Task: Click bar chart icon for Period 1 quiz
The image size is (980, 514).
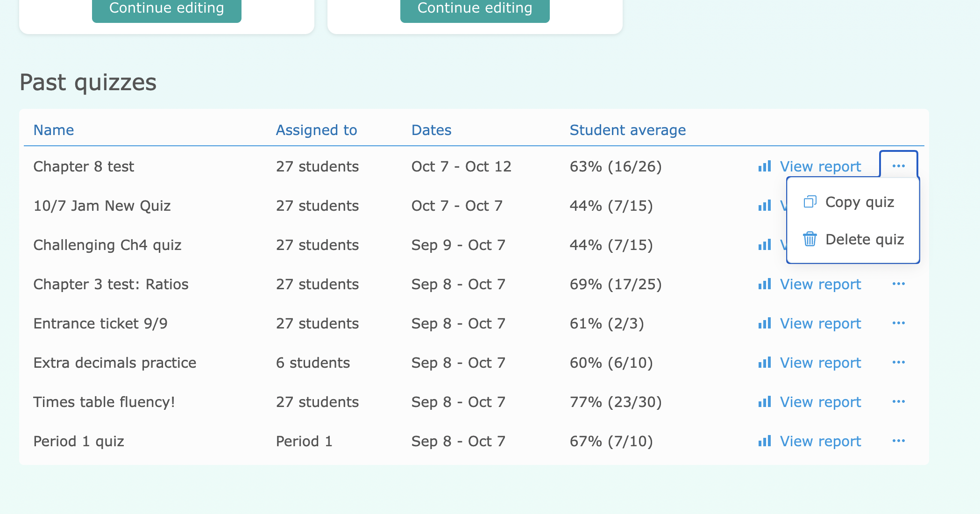Action: pyautogui.click(x=765, y=441)
